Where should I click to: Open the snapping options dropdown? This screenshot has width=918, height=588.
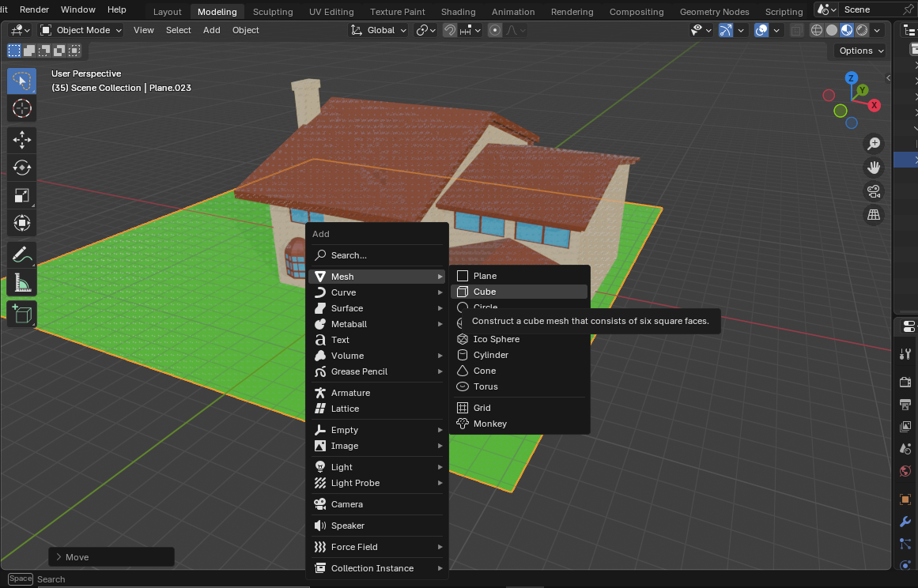[470, 30]
